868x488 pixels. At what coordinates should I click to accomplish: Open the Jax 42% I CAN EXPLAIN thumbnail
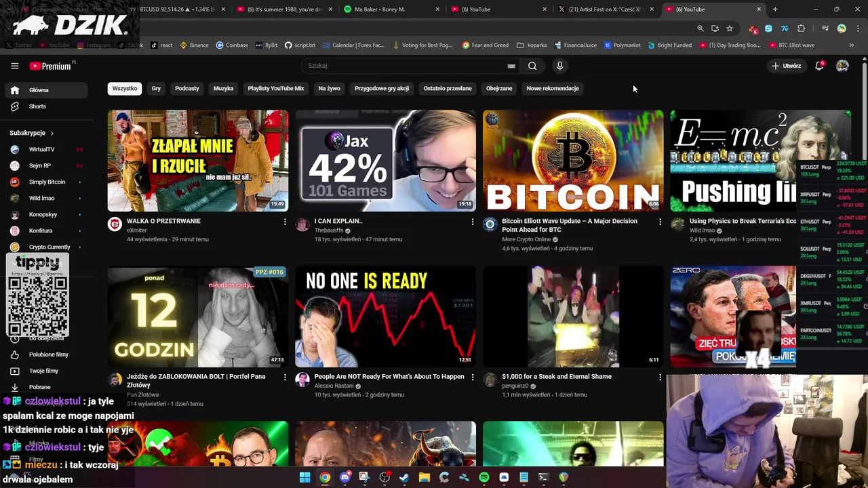click(x=385, y=161)
